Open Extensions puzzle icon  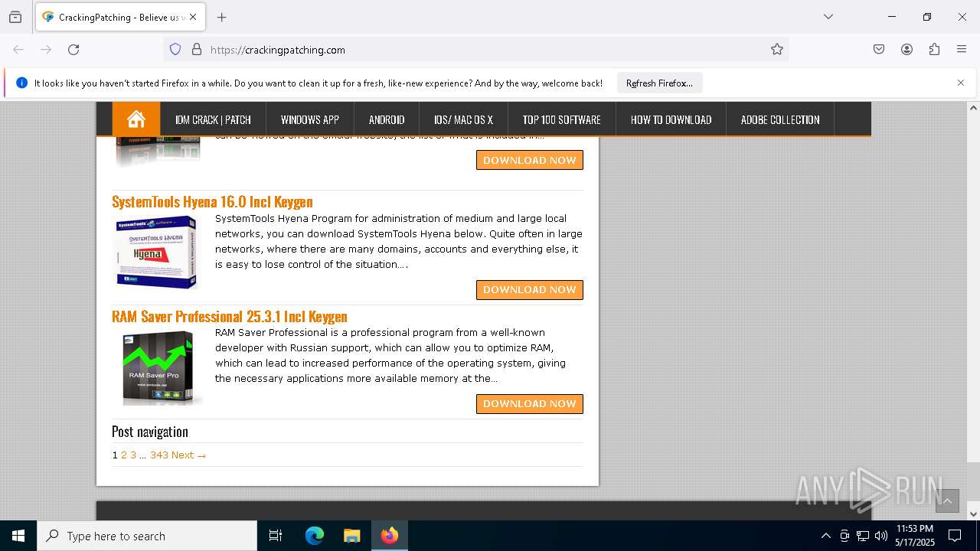click(x=934, y=49)
